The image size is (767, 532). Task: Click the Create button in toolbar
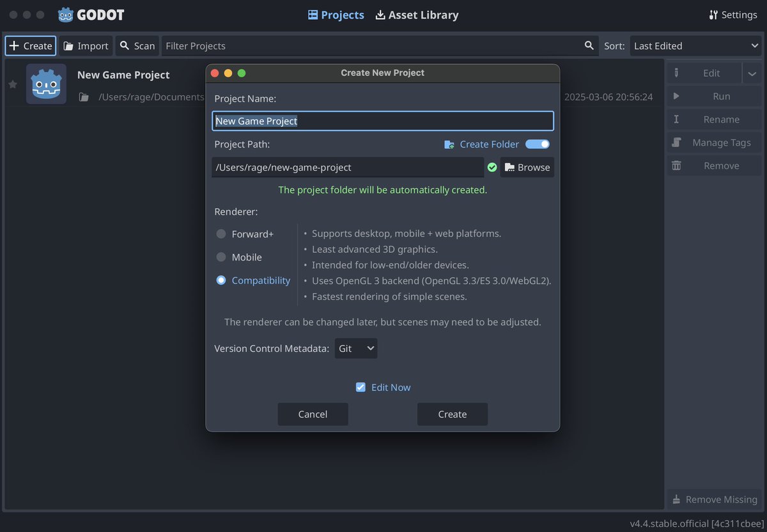[x=31, y=45]
